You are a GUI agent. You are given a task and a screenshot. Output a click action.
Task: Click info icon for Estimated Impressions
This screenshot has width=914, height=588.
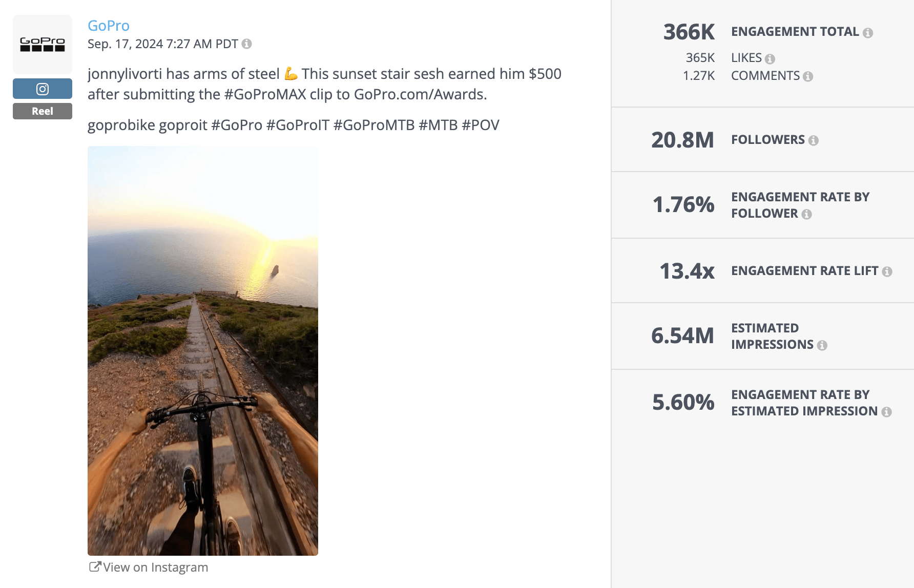(822, 345)
